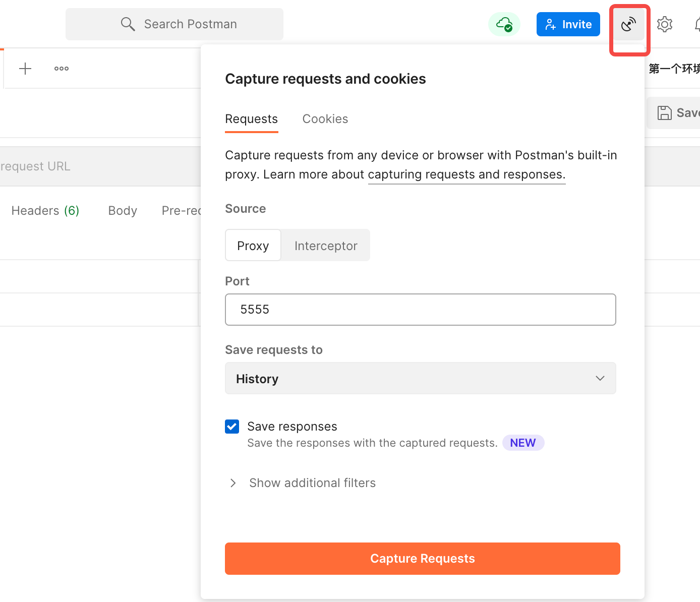Click the cloud sync status icon

pyautogui.click(x=504, y=24)
